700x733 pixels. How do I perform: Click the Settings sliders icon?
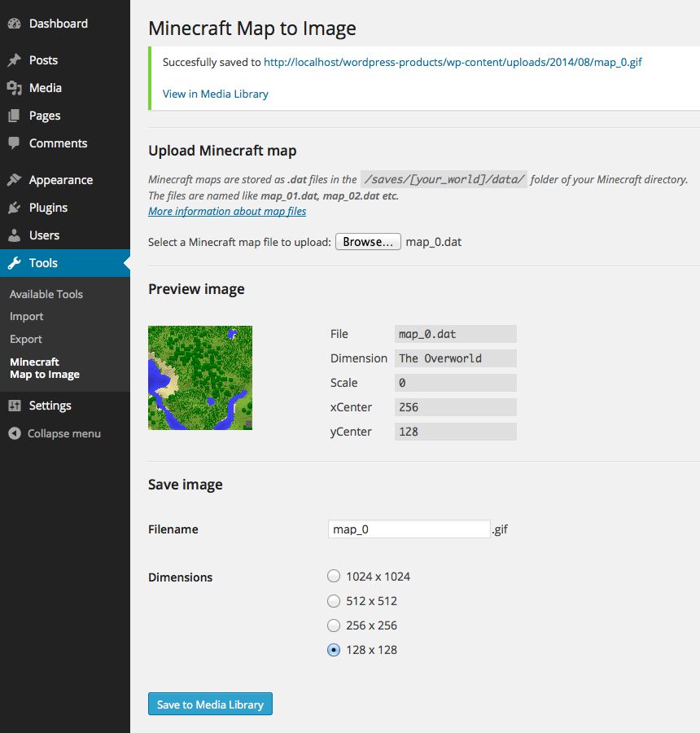click(x=15, y=406)
